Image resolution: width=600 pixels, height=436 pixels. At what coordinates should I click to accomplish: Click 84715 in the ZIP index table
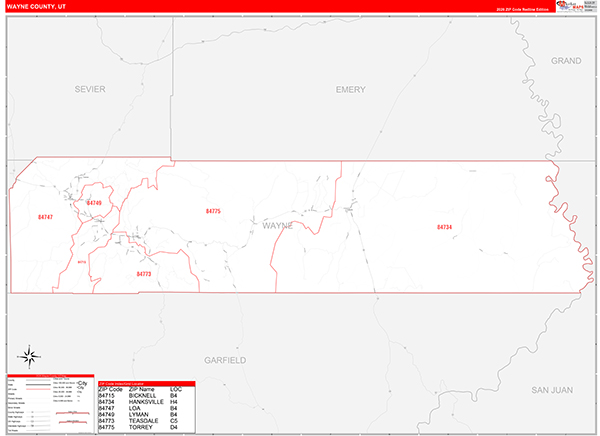pos(106,395)
